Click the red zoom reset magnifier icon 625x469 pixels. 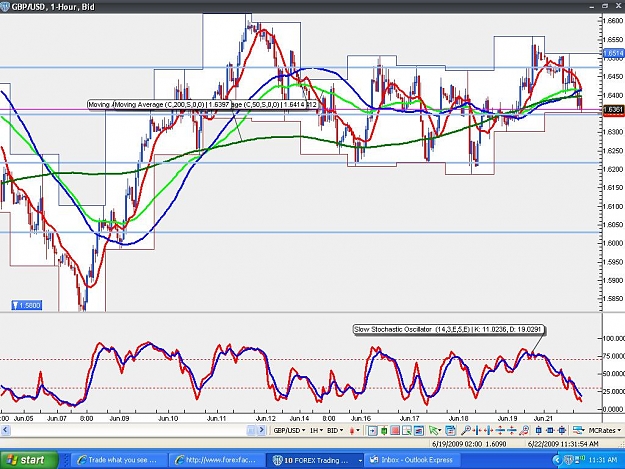pos(524,430)
